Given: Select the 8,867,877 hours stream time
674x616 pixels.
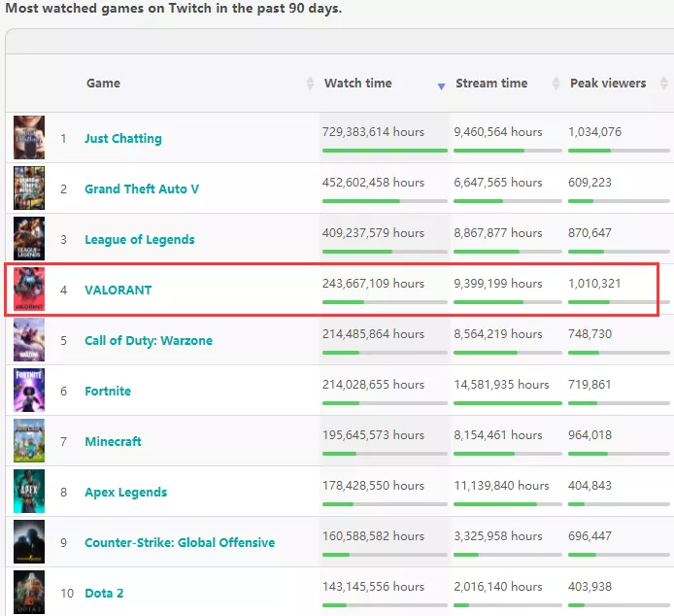Looking at the screenshot, I should point(498,233).
